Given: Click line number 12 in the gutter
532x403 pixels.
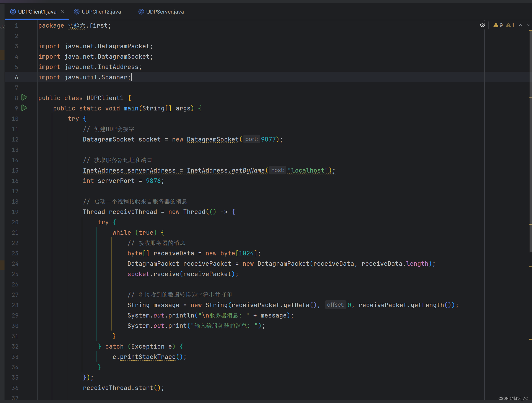Looking at the screenshot, I should (15, 139).
